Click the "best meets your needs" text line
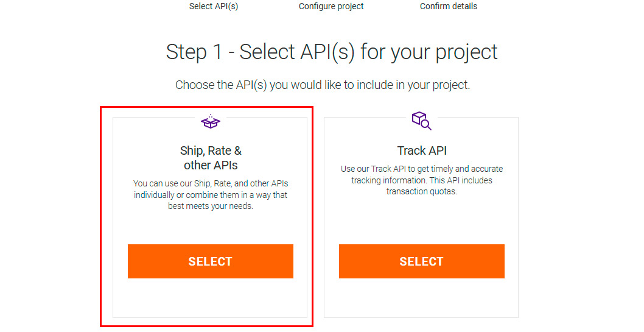This screenshot has height=332, width=644. point(211,206)
